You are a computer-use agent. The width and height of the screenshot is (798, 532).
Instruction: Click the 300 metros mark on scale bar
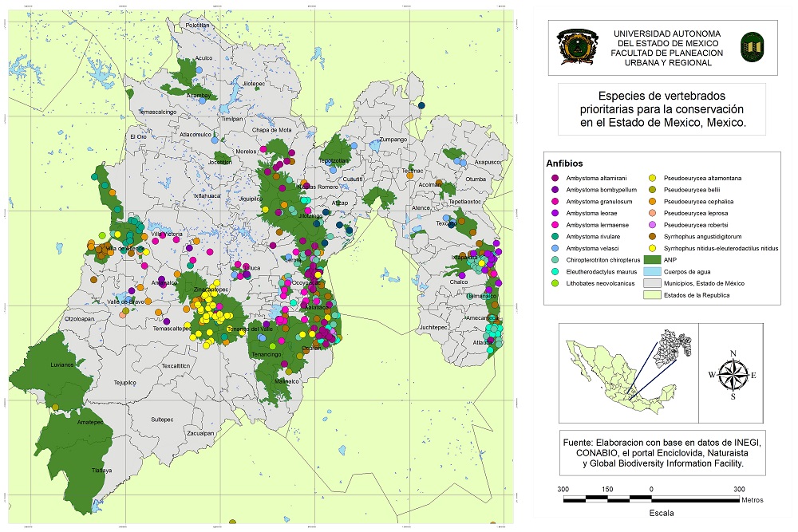(x=738, y=489)
